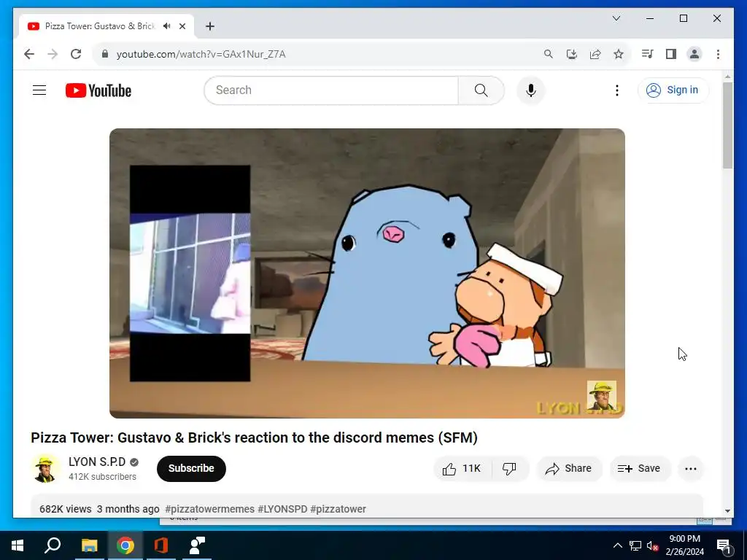Image resolution: width=747 pixels, height=560 pixels.
Task: Open Chrome profile avatar
Action: pyautogui.click(x=694, y=54)
